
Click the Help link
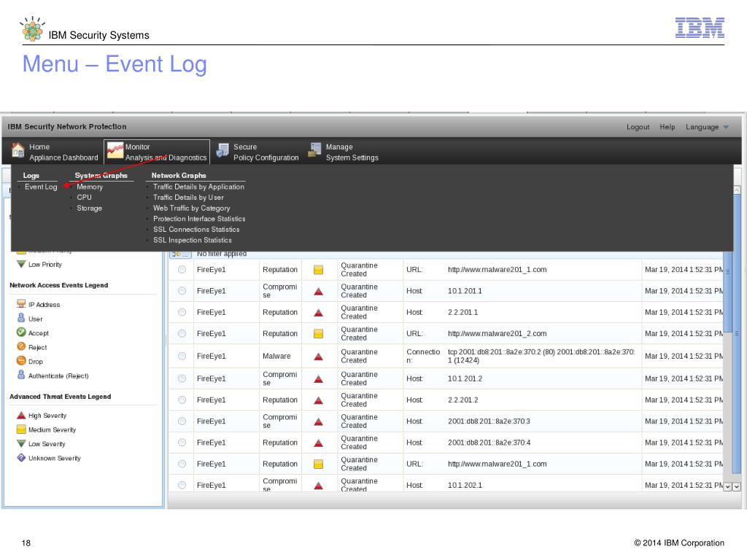click(x=667, y=127)
